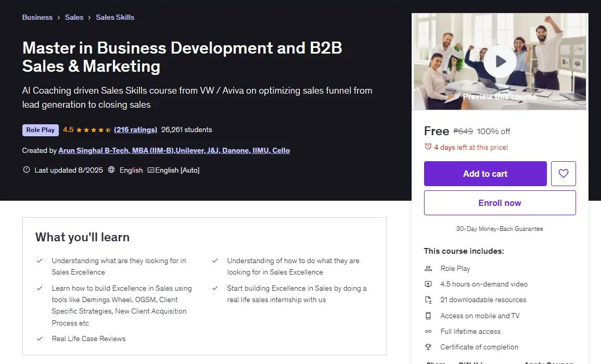Screen dimensions: 601x364
Task: Click the course title heading
Action: pyautogui.click(x=182, y=57)
